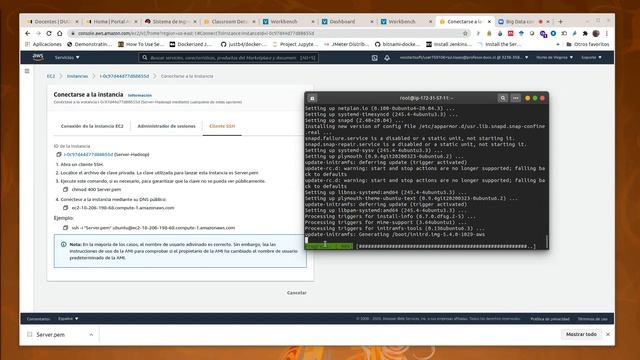Reload the browser page
The image size is (640, 360).
pyautogui.click(x=49, y=33)
